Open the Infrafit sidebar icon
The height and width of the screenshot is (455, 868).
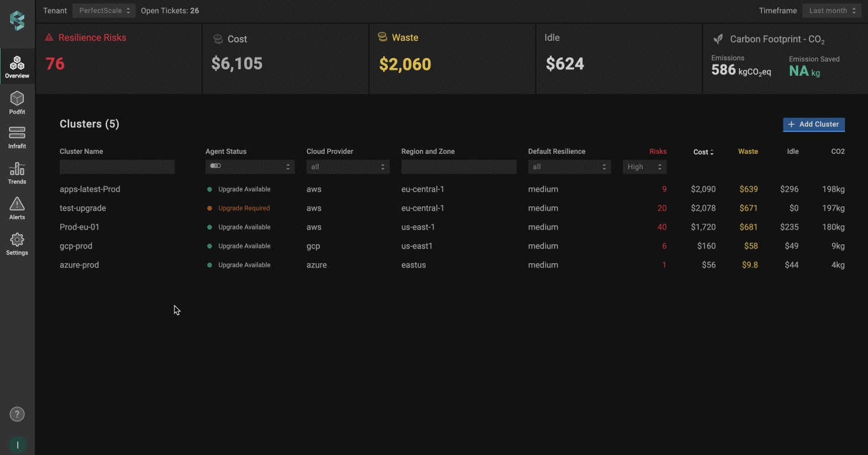[17, 133]
